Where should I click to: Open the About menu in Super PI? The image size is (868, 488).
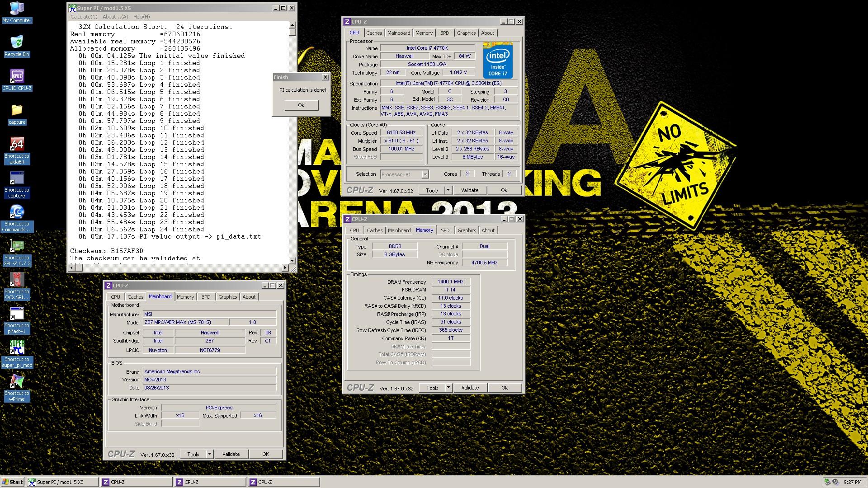(115, 17)
